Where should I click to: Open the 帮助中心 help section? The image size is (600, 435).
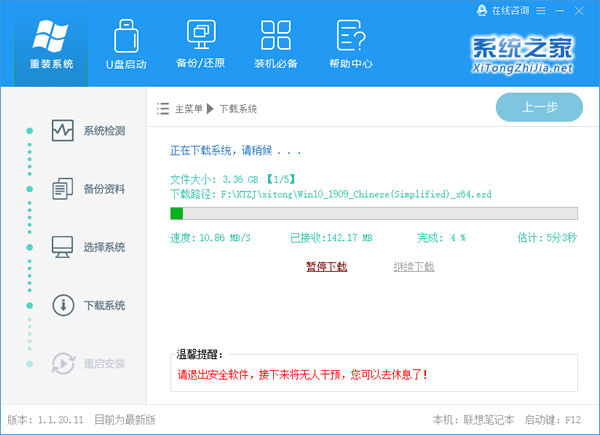[350, 44]
